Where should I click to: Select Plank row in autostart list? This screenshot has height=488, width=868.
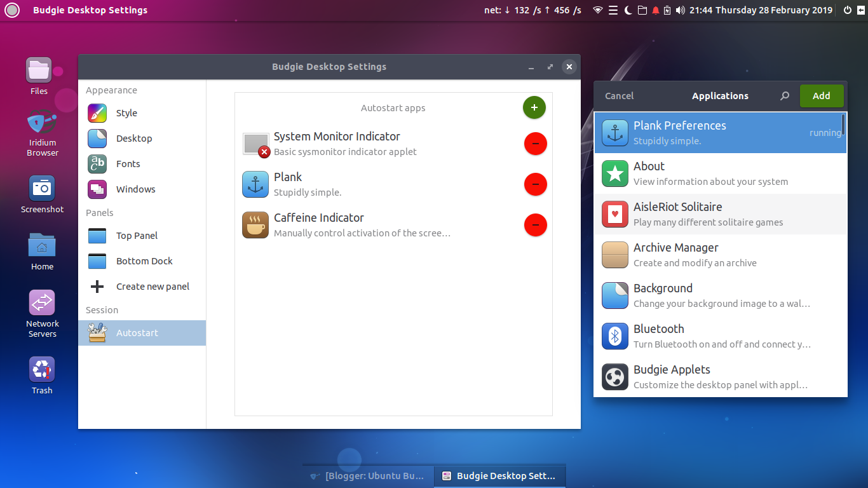pyautogui.click(x=393, y=184)
